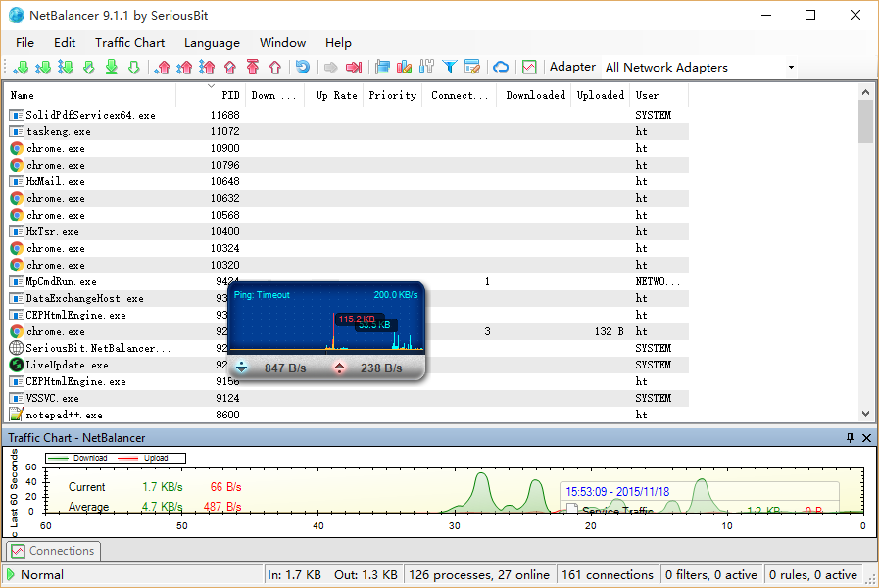Click the blue cloud sync icon

501,68
